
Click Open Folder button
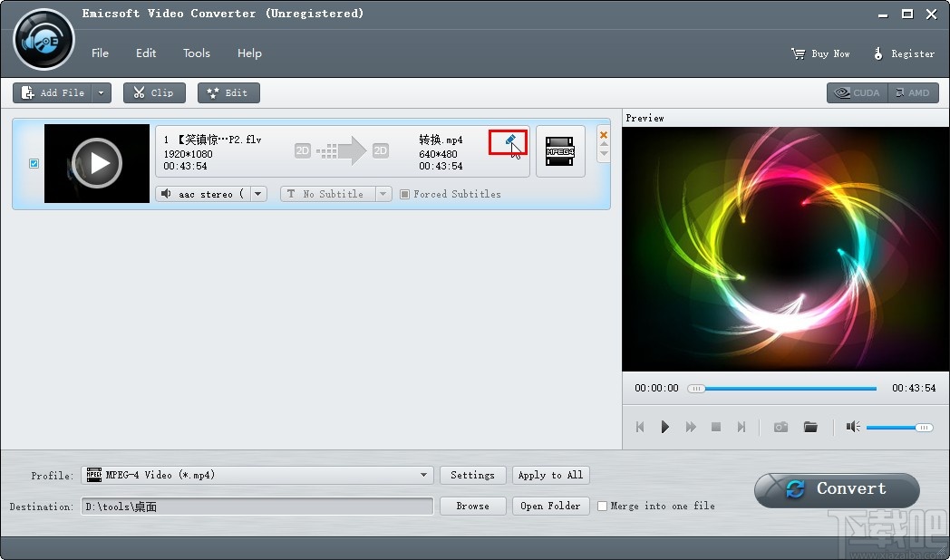coord(550,507)
